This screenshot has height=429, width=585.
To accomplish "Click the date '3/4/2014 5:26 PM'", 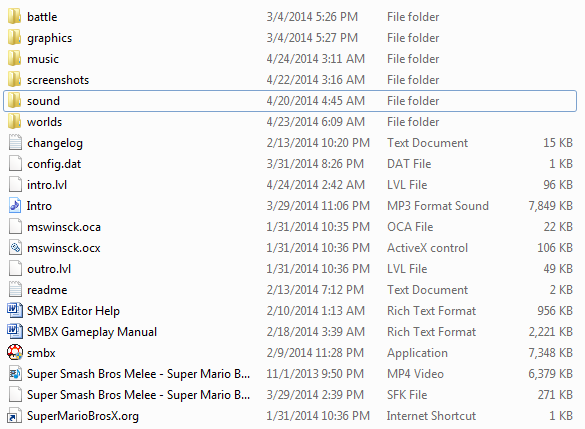I will click(x=312, y=17).
